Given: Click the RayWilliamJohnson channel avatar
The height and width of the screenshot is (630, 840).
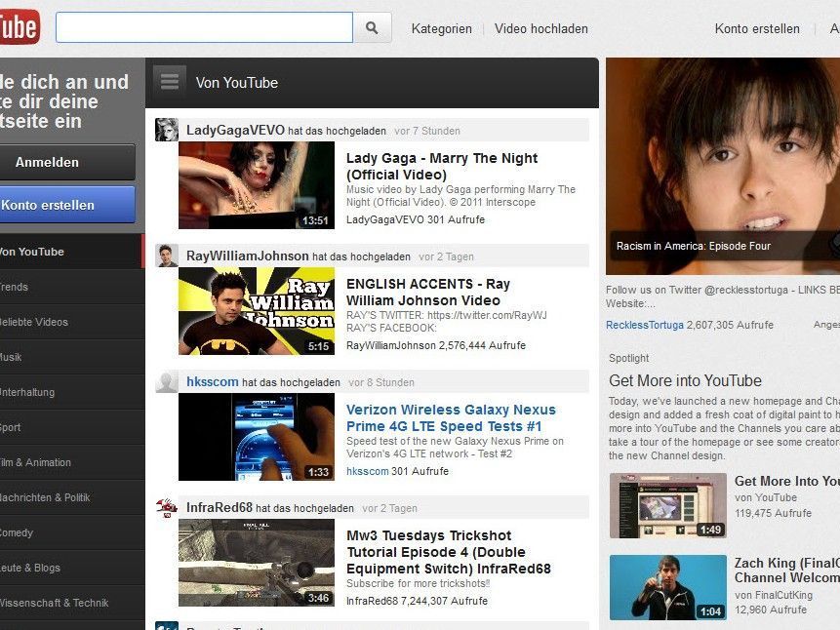Looking at the screenshot, I should coord(167,256).
